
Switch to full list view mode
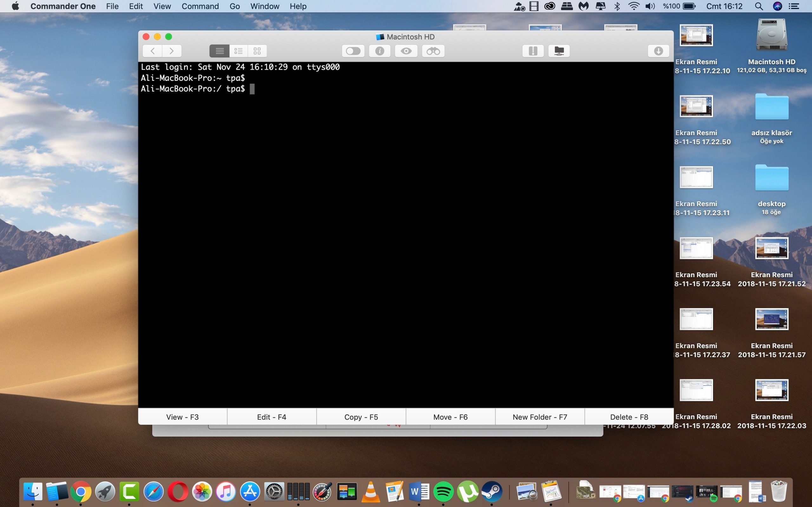click(x=219, y=51)
